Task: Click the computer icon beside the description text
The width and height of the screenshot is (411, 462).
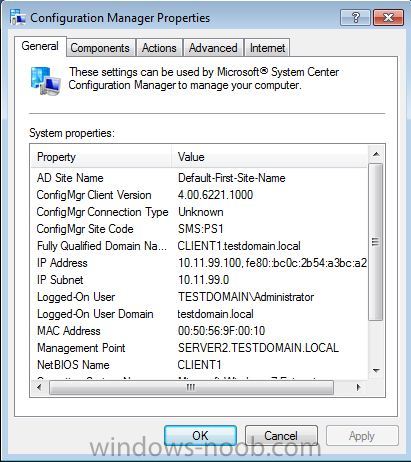Action: (x=46, y=80)
